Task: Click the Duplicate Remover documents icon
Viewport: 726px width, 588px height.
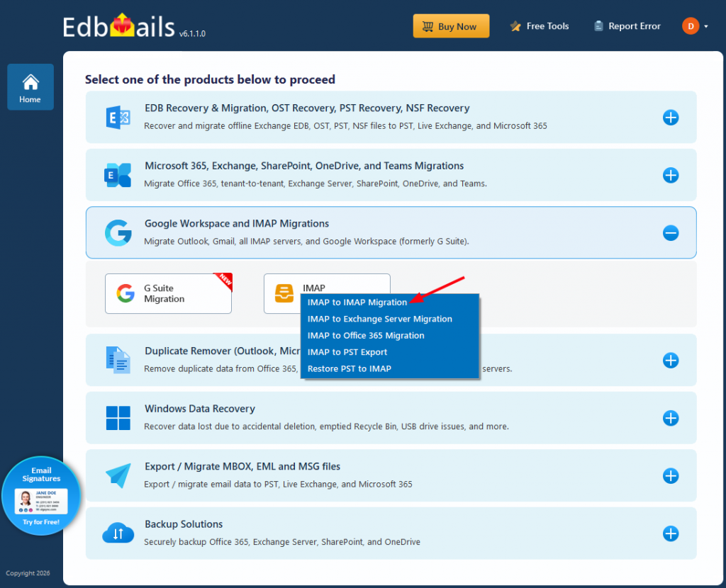Action: coord(118,360)
